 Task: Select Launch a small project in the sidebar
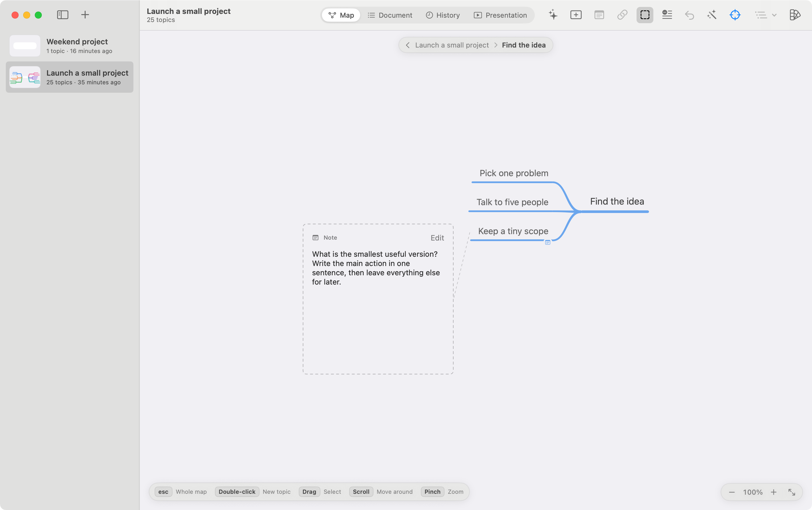[70, 77]
